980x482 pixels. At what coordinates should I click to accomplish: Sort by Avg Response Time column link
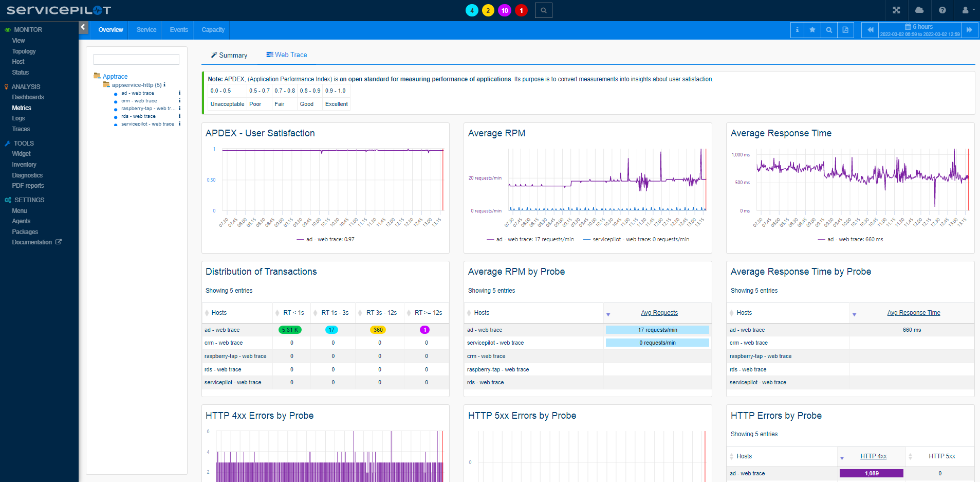(913, 313)
